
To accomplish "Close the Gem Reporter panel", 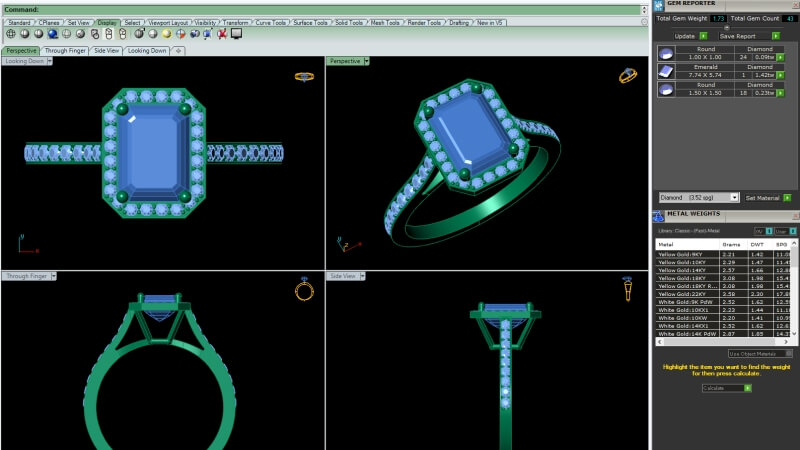I will 796,3.
